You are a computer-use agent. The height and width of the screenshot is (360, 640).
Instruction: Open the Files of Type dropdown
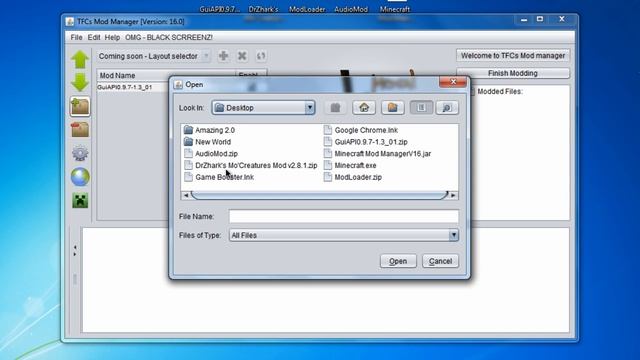point(453,235)
